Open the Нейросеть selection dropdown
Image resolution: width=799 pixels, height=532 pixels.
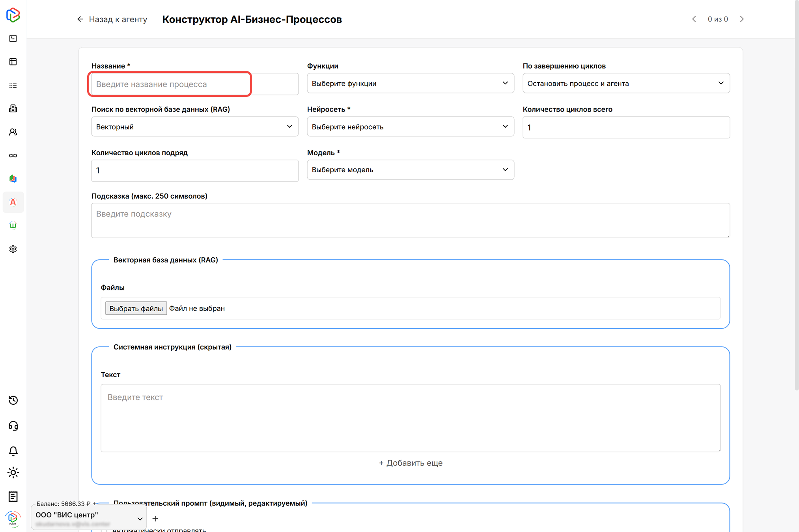410,127
